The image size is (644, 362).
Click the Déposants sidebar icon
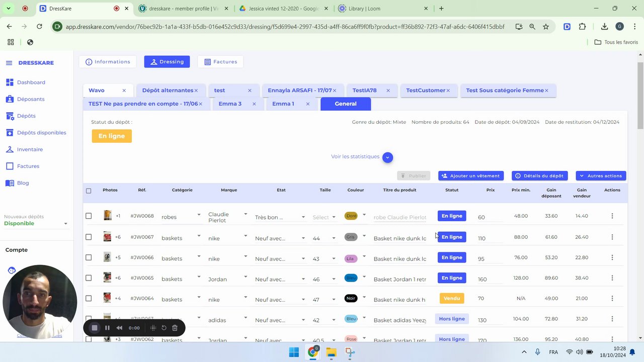pos(10,99)
